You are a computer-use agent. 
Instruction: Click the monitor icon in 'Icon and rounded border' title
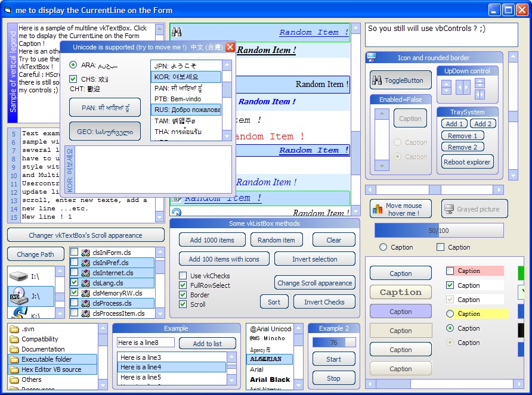[372, 58]
